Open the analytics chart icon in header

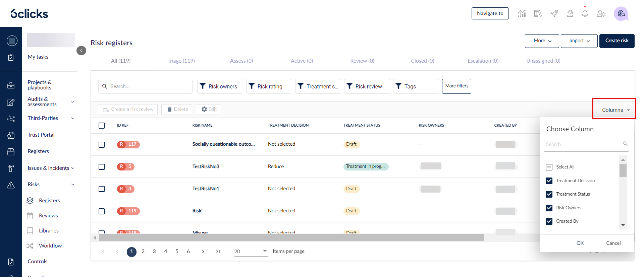click(522, 13)
